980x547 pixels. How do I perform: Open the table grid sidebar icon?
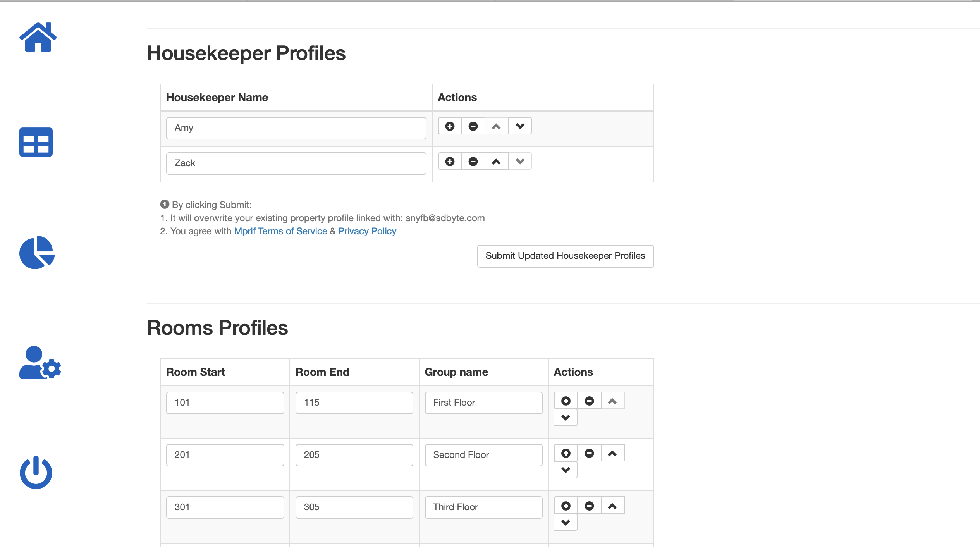pyautogui.click(x=36, y=142)
